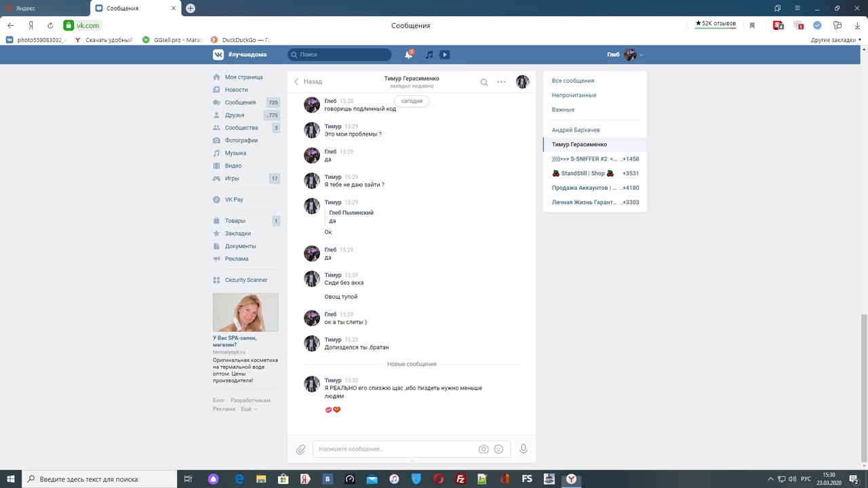Select 'Важные' messages filter
The width and height of the screenshot is (868, 488).
563,110
